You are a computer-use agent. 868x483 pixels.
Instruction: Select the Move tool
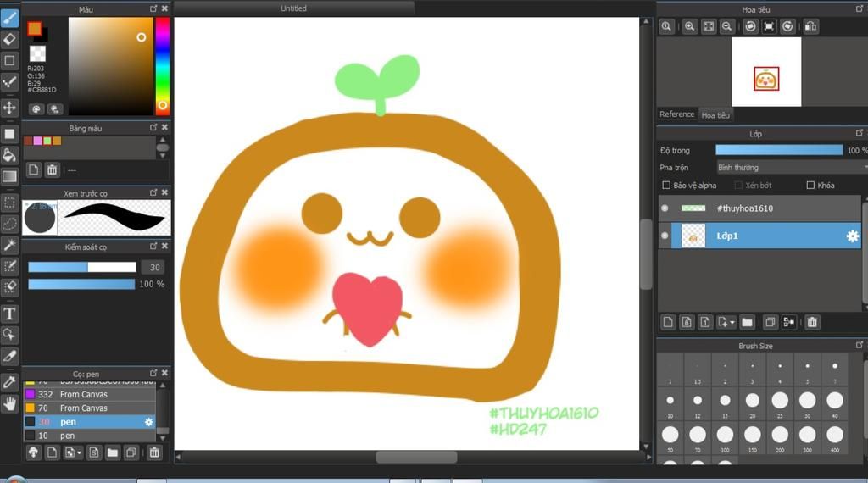[x=9, y=108]
